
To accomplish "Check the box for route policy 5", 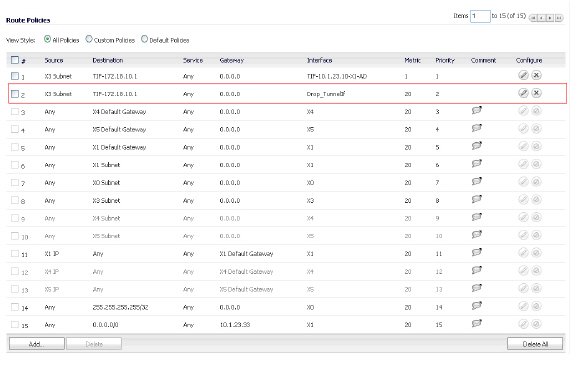I will (15, 147).
